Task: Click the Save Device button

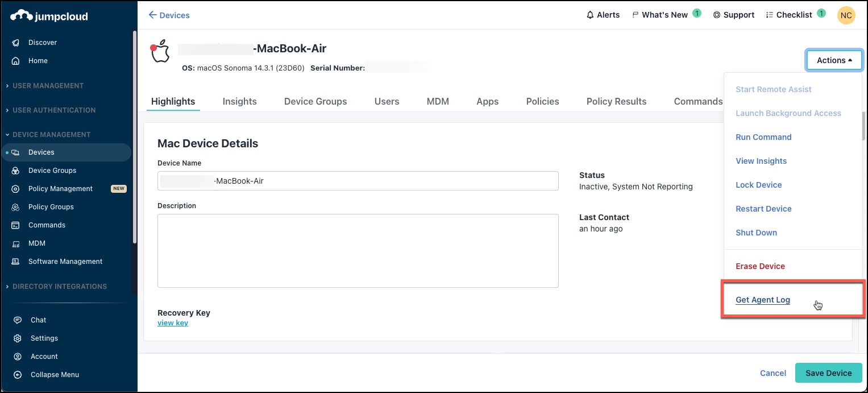Action: point(828,373)
